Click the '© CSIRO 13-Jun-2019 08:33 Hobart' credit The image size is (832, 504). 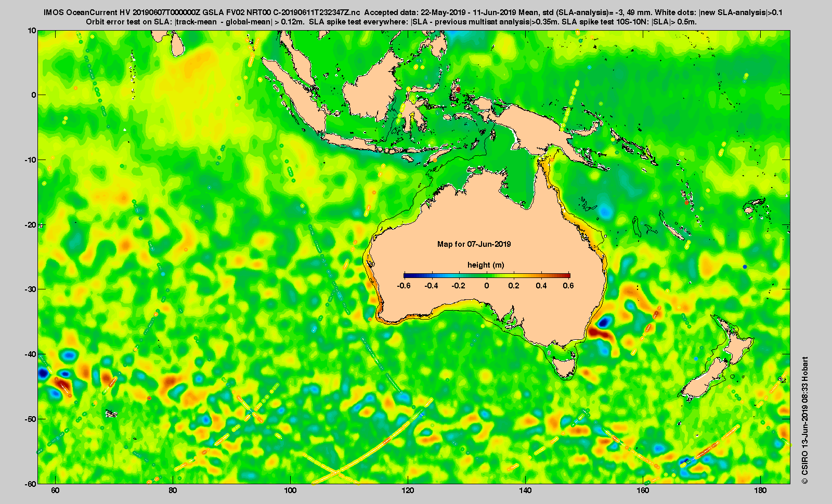(x=805, y=420)
